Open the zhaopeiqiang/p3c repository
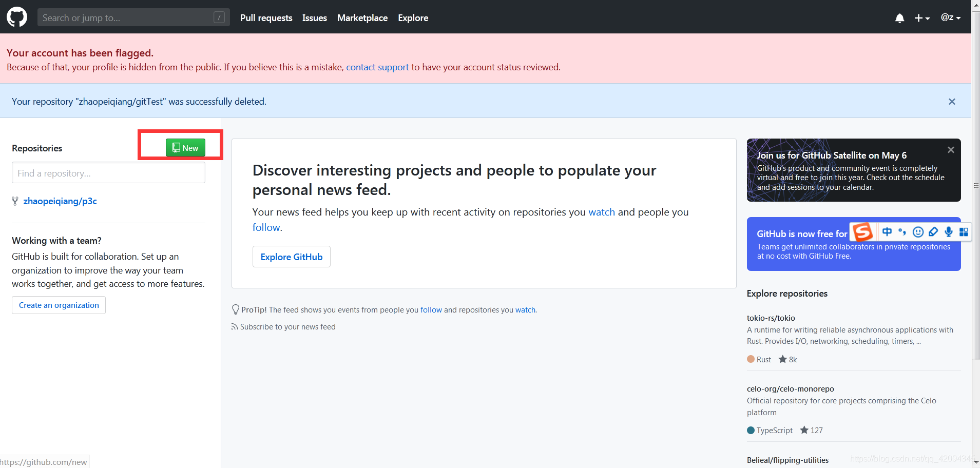 (x=60, y=201)
